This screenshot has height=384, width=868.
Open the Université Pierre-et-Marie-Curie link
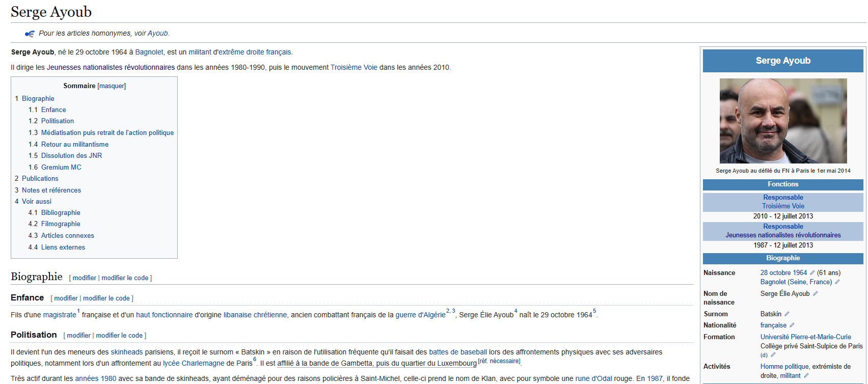coord(806,337)
